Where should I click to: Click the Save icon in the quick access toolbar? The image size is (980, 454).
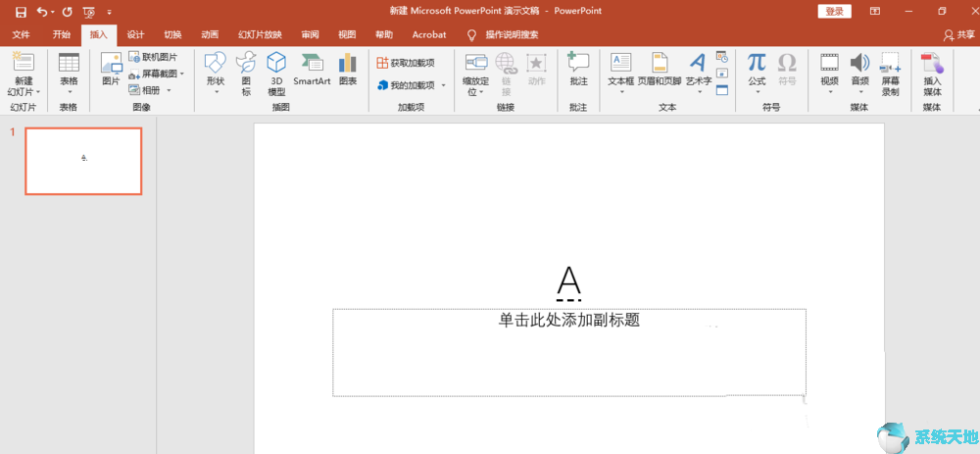point(21,12)
